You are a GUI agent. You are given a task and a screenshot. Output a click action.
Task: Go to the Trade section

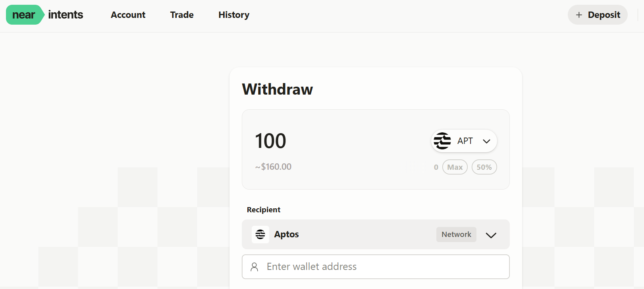[x=182, y=15]
